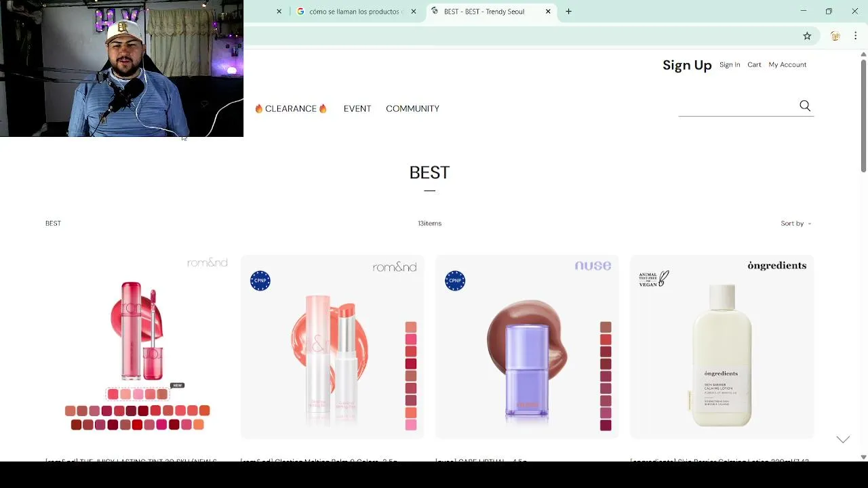This screenshot has height=488, width=868.
Task: Pick the top brown swatch in the nuse color column
Action: coord(606,327)
